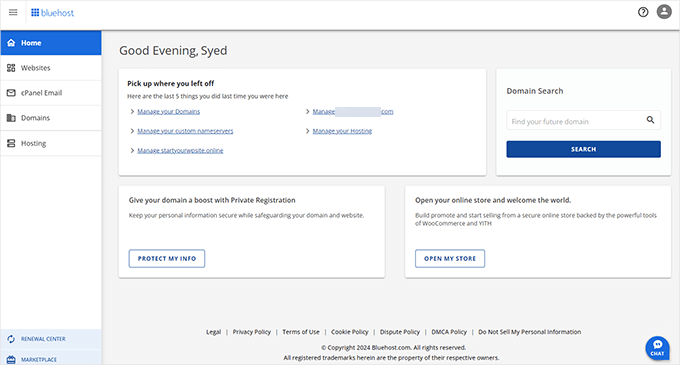Click the PROTECT MY INFO button
Screen dimensions: 680x365
coord(167,258)
